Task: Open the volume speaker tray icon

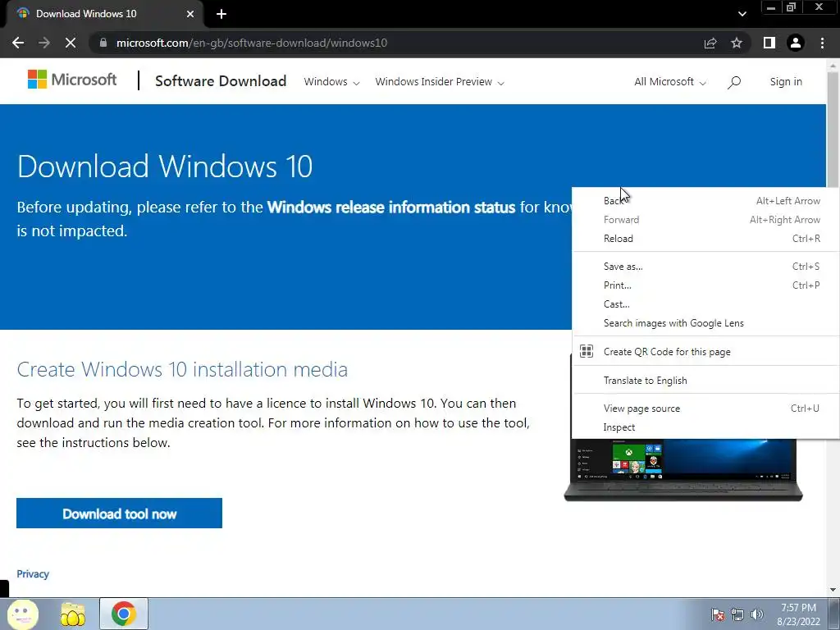Action: tap(757, 614)
